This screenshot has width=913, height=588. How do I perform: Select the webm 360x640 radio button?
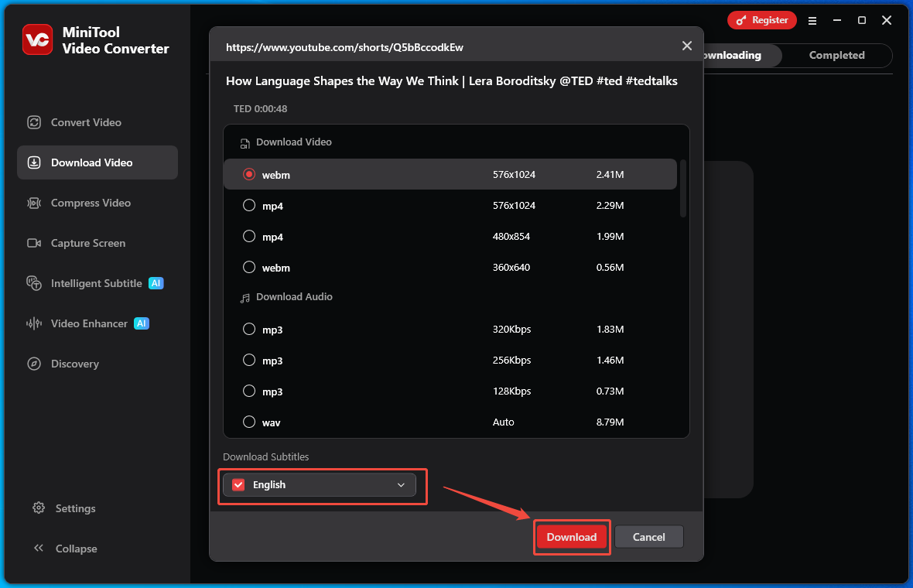click(x=249, y=267)
